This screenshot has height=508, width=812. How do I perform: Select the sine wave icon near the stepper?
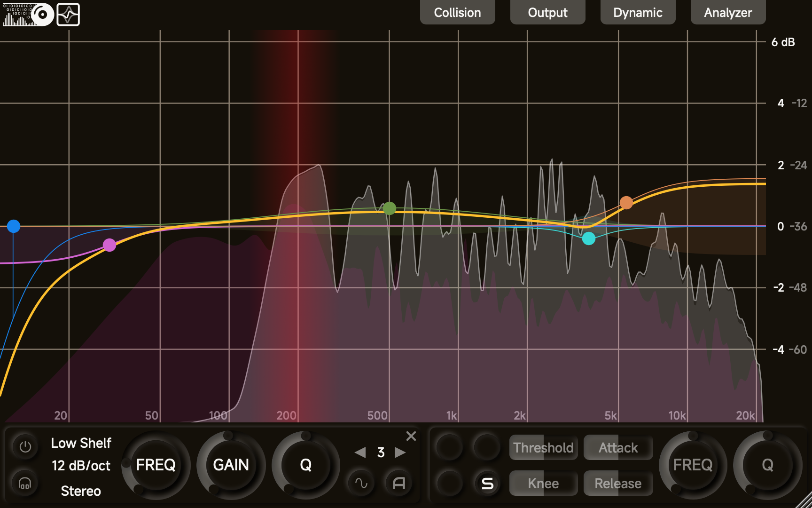(x=361, y=483)
